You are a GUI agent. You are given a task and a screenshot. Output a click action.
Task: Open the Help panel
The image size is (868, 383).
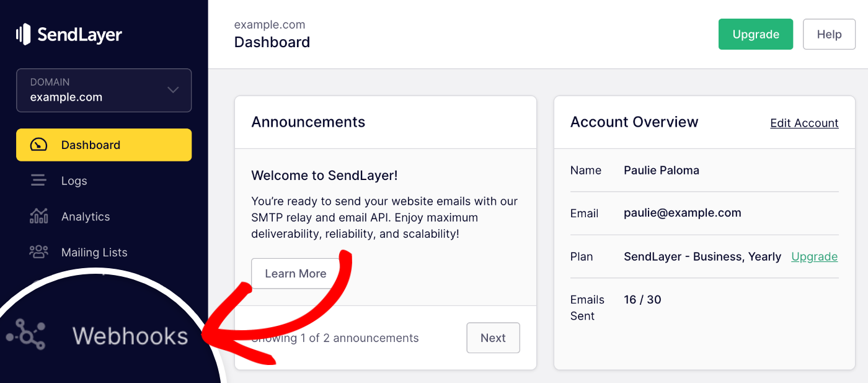pyautogui.click(x=829, y=34)
